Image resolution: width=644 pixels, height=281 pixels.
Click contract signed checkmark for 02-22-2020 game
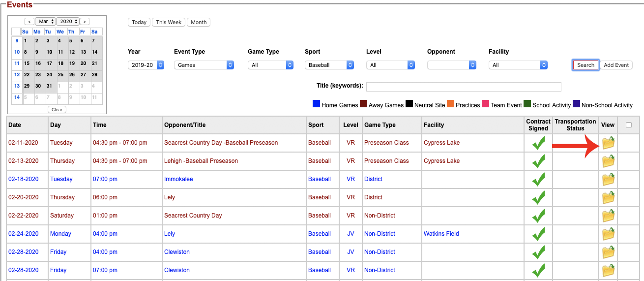point(538,216)
